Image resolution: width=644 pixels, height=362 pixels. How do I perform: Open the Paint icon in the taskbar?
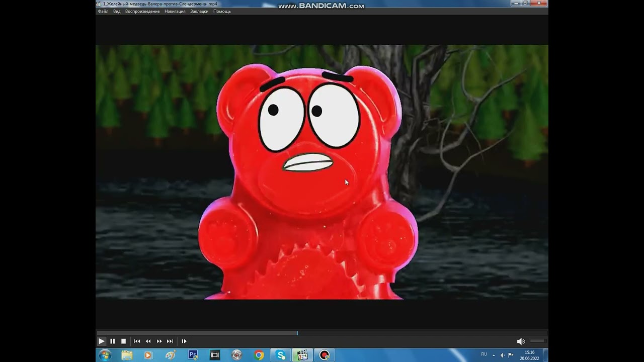(171, 355)
